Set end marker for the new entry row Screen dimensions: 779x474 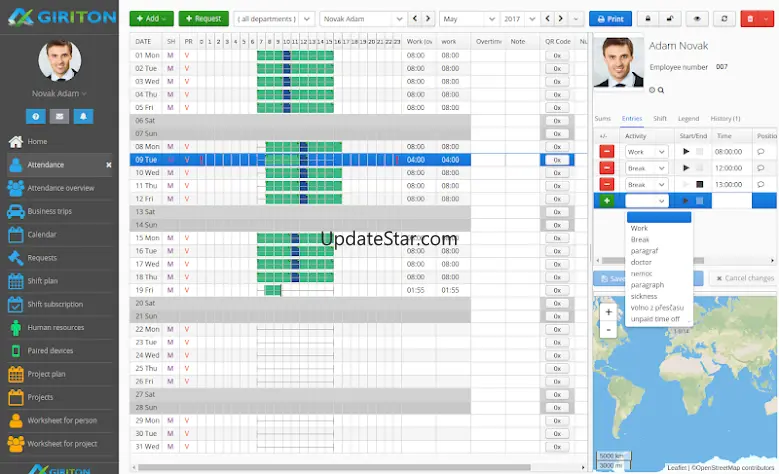[x=700, y=201]
